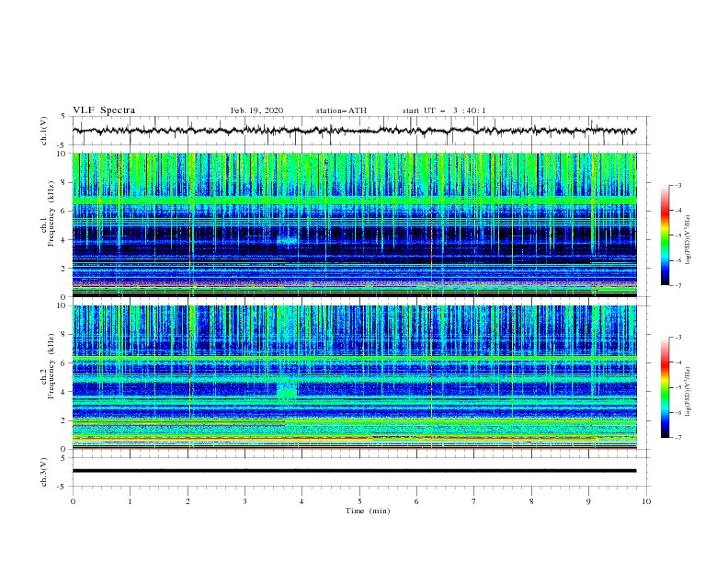Click the "start UT = 3 :40: 1" text
The image size is (728, 563).
tap(444, 110)
